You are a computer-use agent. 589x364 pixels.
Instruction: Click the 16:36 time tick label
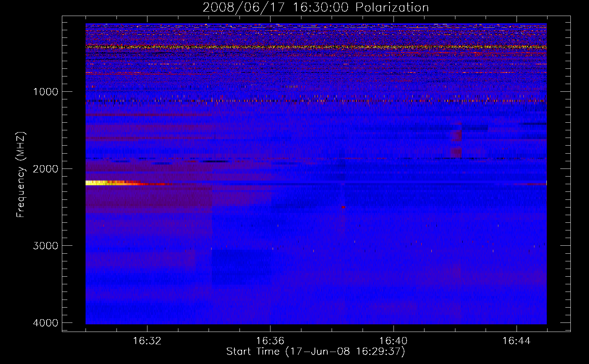(x=270, y=341)
